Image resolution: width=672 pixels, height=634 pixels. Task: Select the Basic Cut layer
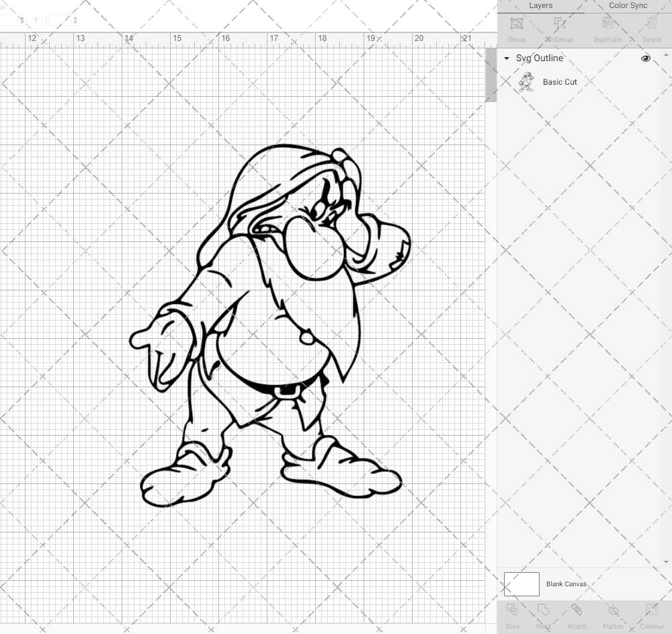(x=559, y=82)
